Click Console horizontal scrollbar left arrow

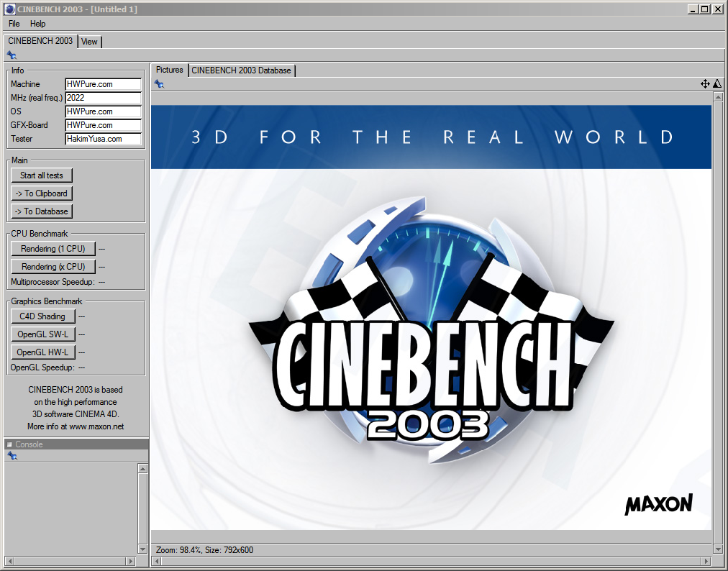pyautogui.click(x=10, y=561)
